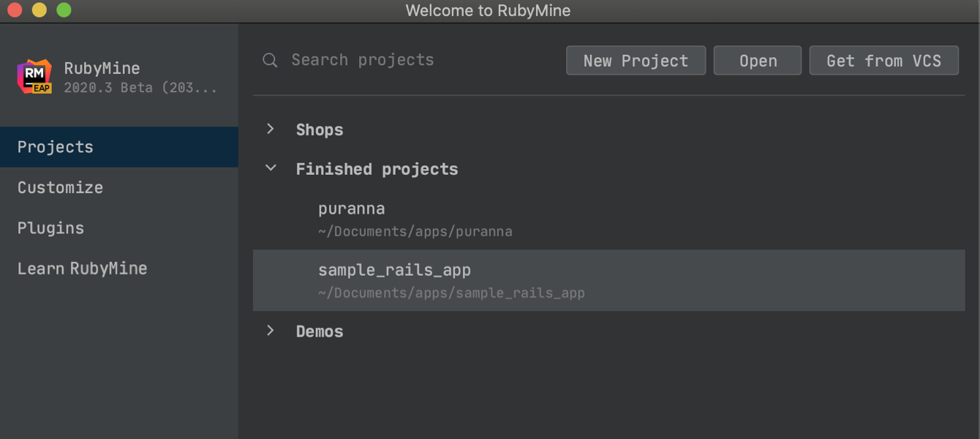The width and height of the screenshot is (980, 439).
Task: Open Learn RubyMine section
Action: coord(119,269)
